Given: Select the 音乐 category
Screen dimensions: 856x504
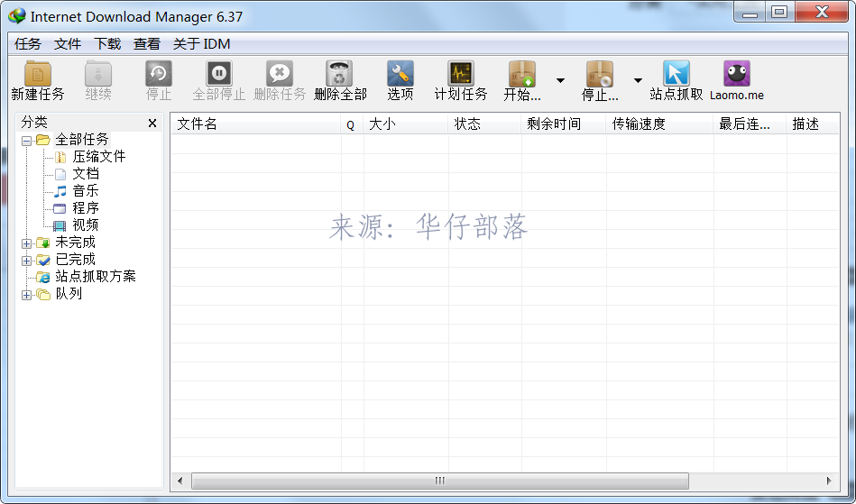Looking at the screenshot, I should pyautogui.click(x=86, y=191).
